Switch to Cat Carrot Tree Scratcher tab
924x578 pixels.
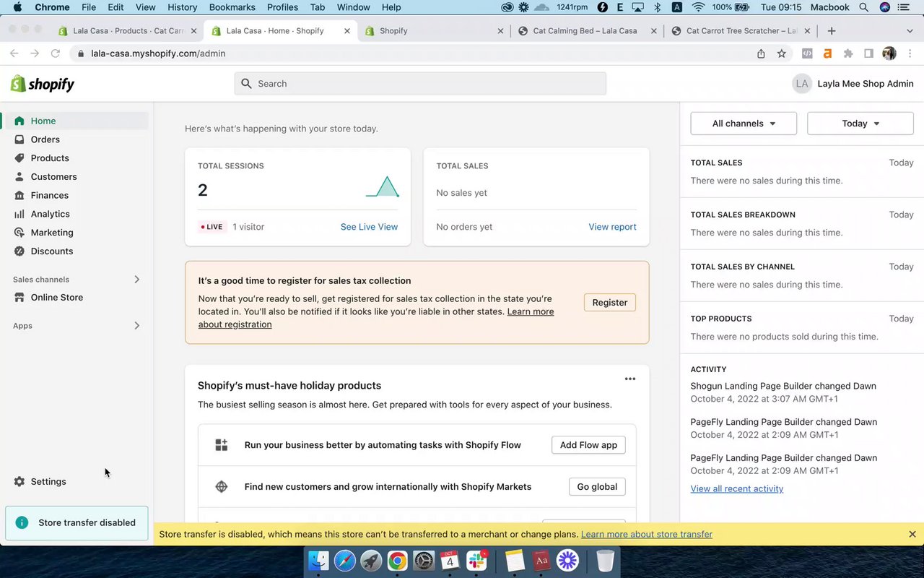[741, 31]
